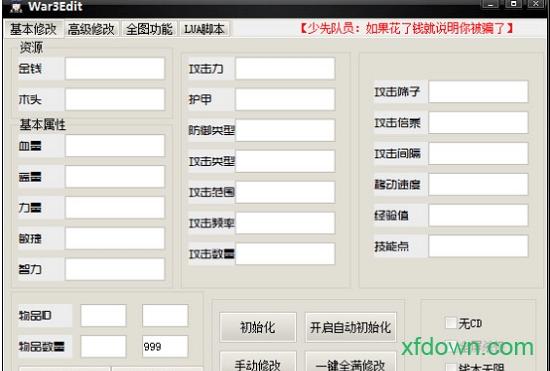Click the 初始化 button
The image size is (550, 371).
[258, 327]
